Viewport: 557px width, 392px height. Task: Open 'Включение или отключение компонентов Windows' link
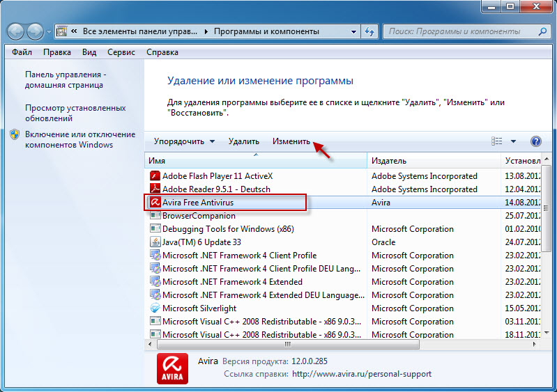[x=80, y=139]
